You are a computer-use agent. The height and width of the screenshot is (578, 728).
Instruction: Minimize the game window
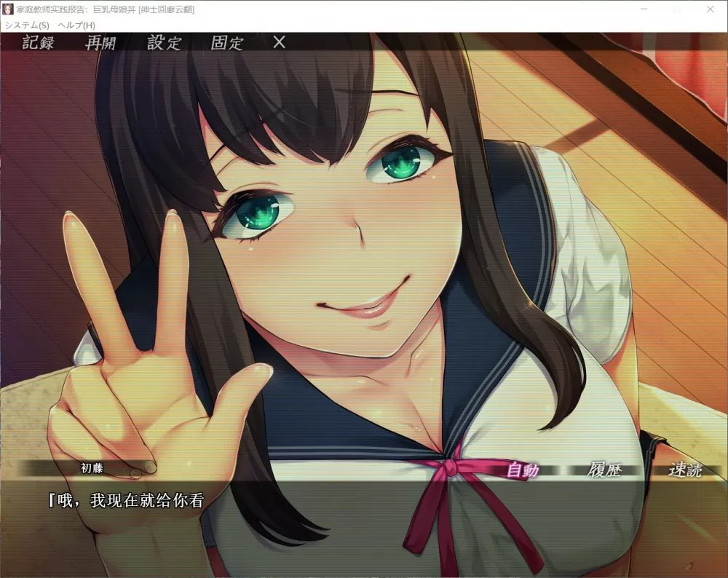pos(644,9)
